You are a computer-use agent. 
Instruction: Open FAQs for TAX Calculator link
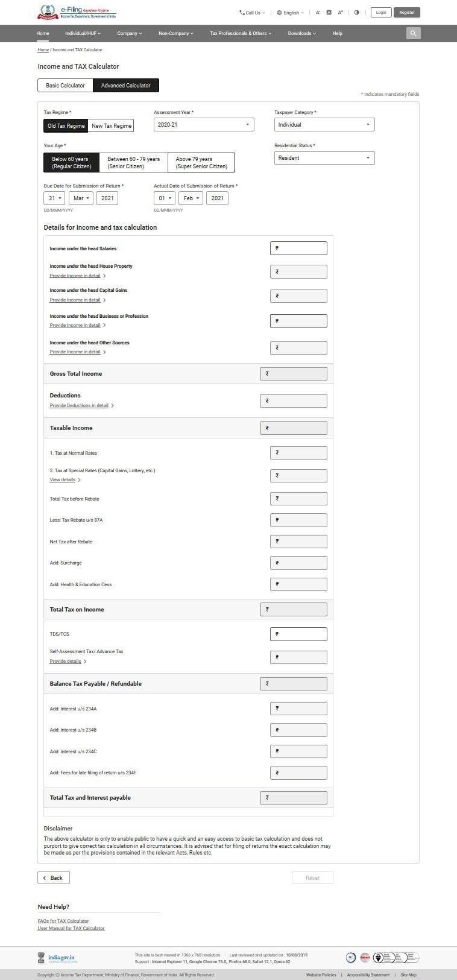pyautogui.click(x=63, y=921)
